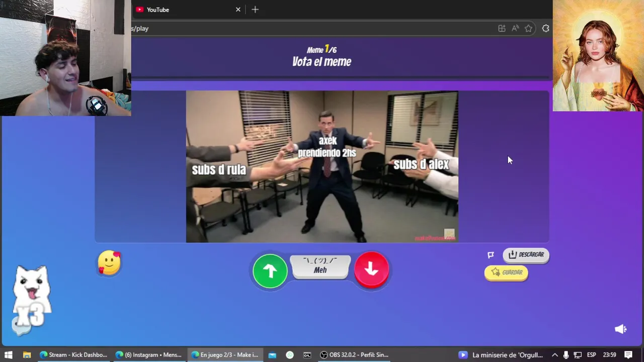Click the 'Vota el meme' heading
The height and width of the screenshot is (362, 644).
(321, 62)
